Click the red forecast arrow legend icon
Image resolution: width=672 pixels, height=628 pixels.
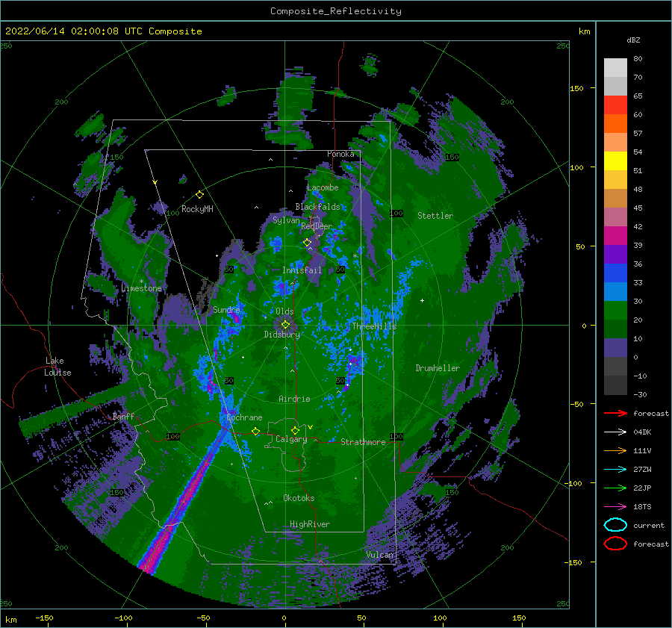point(615,413)
